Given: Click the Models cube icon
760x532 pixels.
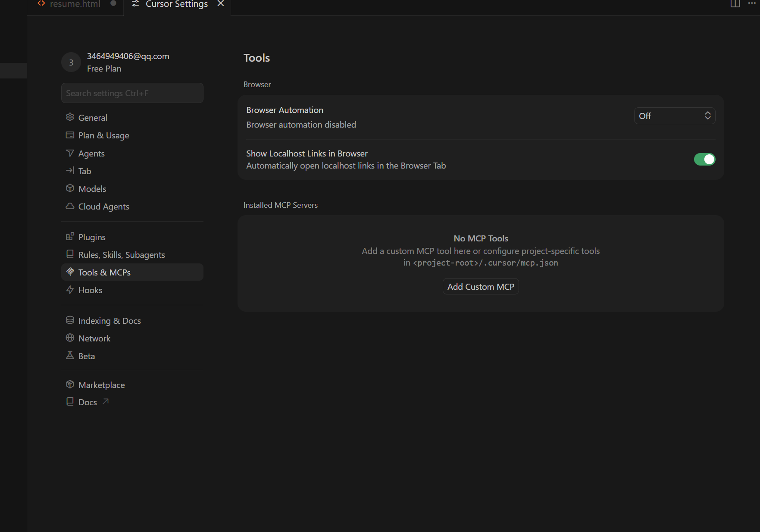Looking at the screenshot, I should click(x=70, y=188).
